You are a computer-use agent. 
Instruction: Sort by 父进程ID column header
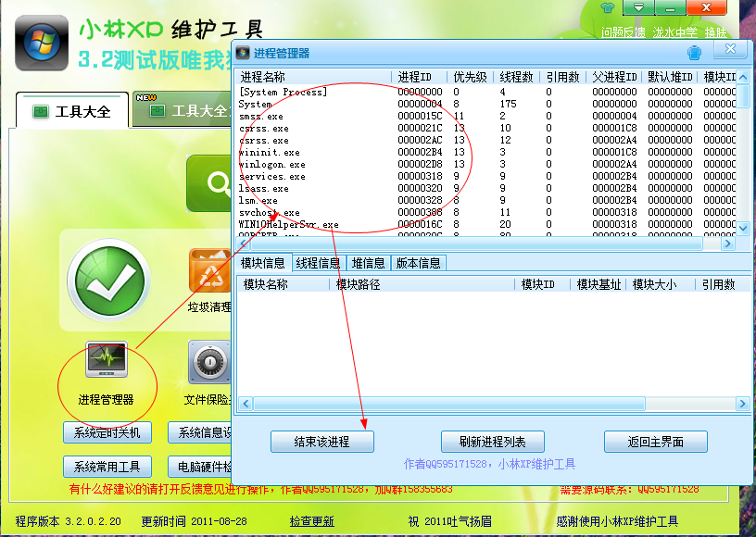(613, 77)
